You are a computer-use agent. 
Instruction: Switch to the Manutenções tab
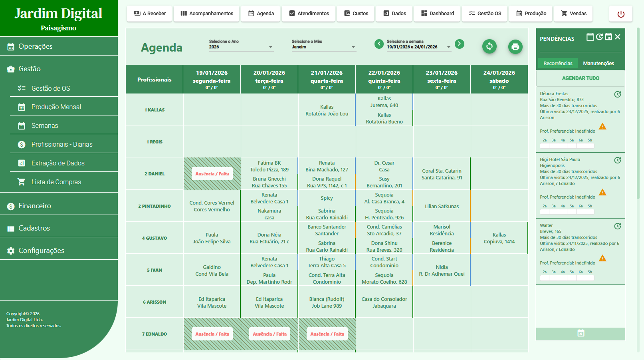(598, 64)
